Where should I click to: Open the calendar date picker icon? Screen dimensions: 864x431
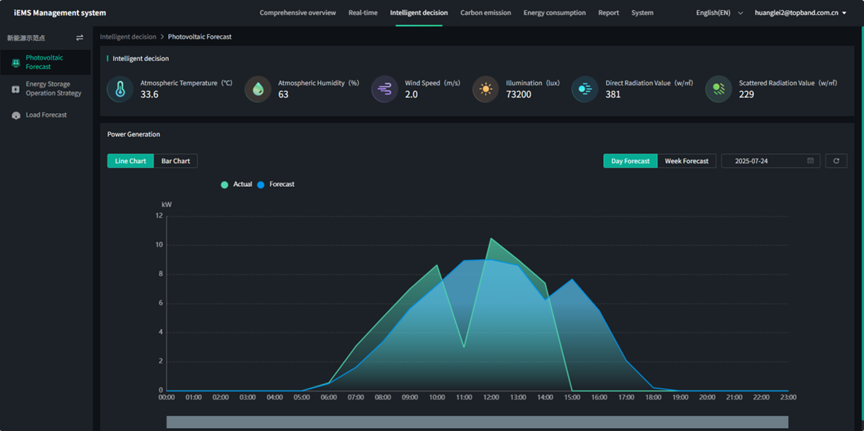click(810, 161)
